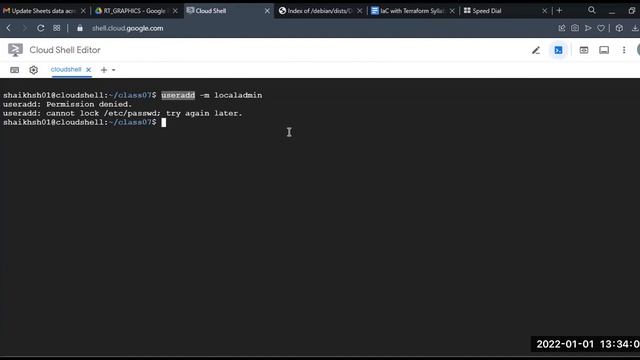Close the Index of /debian tab
The height and width of the screenshot is (360, 640).
tap(360, 11)
